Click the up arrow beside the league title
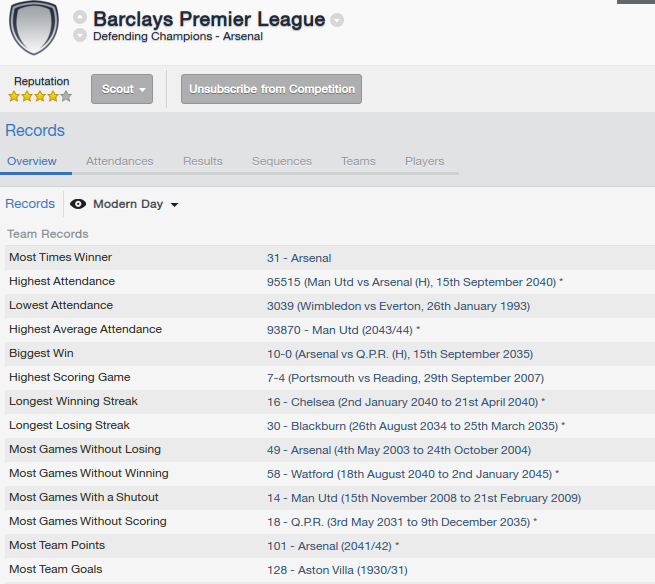 point(80,17)
